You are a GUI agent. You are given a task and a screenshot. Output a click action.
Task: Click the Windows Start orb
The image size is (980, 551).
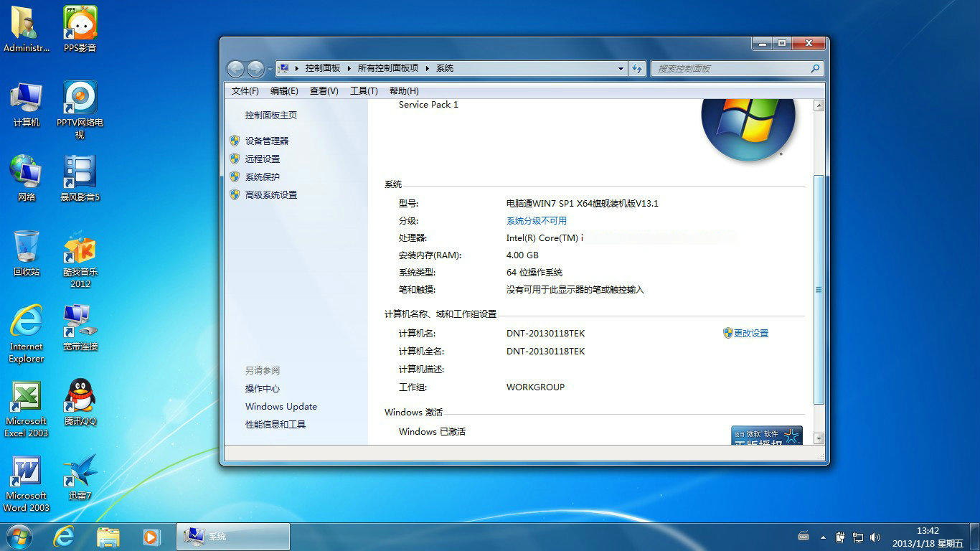tap(19, 536)
